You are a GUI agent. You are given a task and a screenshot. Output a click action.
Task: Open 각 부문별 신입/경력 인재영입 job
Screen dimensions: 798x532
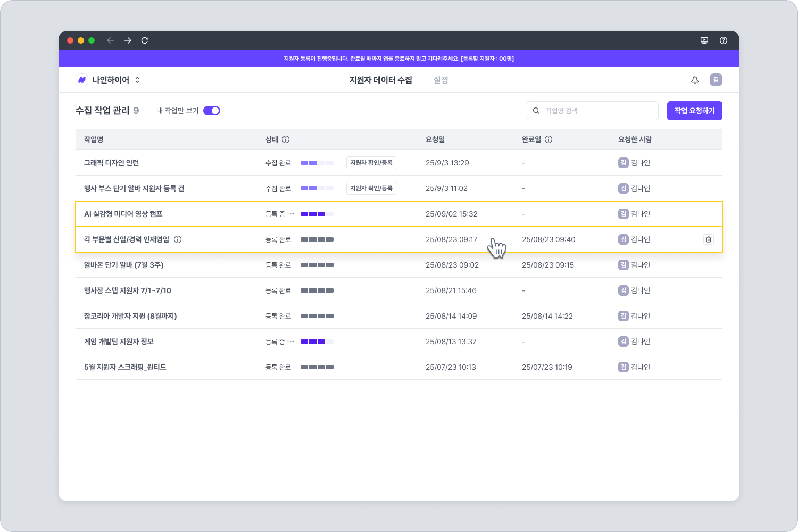[127, 239]
